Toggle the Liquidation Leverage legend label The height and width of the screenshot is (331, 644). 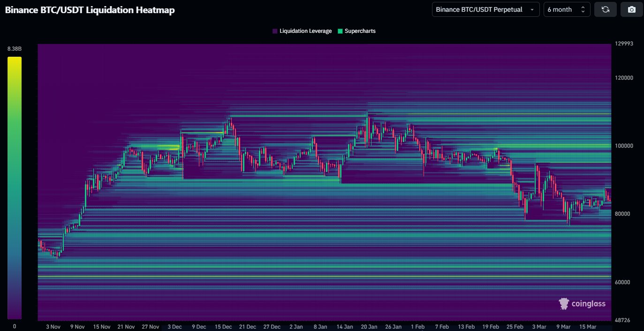pyautogui.click(x=305, y=31)
